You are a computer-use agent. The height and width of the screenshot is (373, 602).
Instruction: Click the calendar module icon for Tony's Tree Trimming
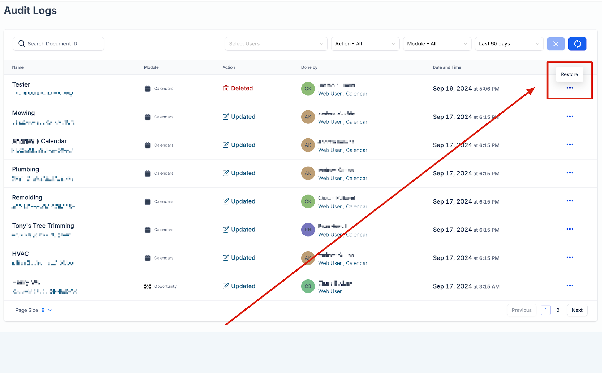pos(147,230)
